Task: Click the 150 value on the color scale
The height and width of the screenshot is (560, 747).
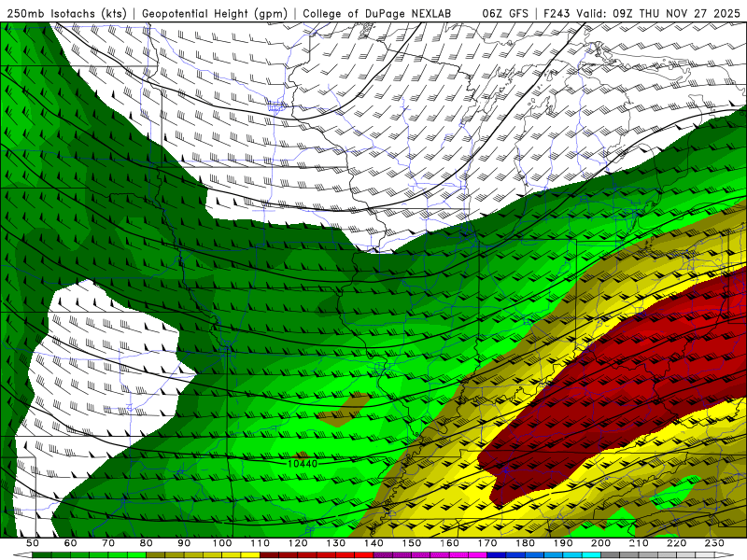Action: click(x=411, y=543)
